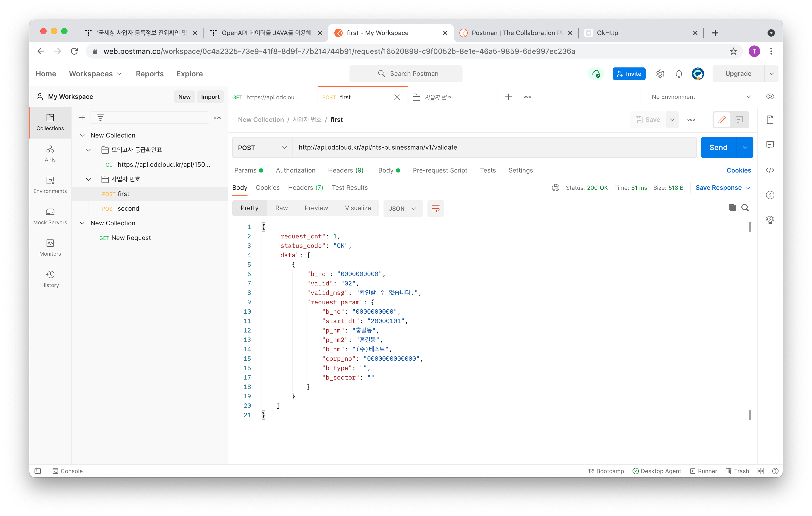Click the code snippet icon
The width and height of the screenshot is (812, 516).
click(x=770, y=170)
